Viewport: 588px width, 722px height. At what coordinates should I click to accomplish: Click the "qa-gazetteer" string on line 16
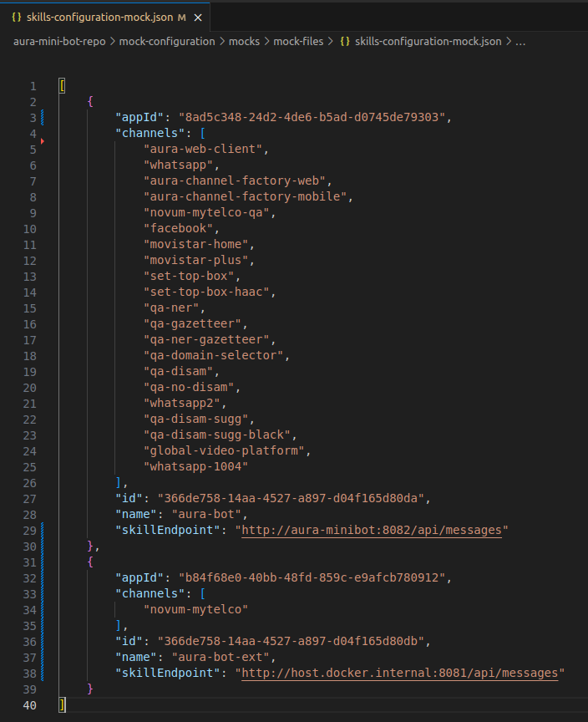point(192,323)
